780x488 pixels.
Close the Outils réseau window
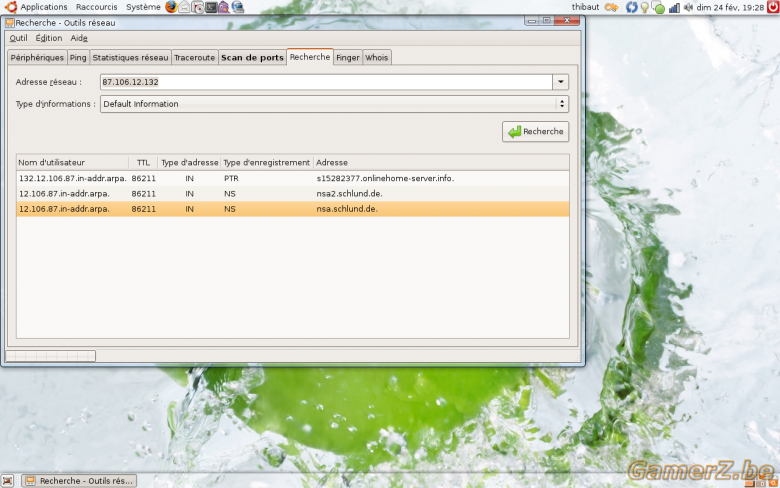tap(567, 20)
